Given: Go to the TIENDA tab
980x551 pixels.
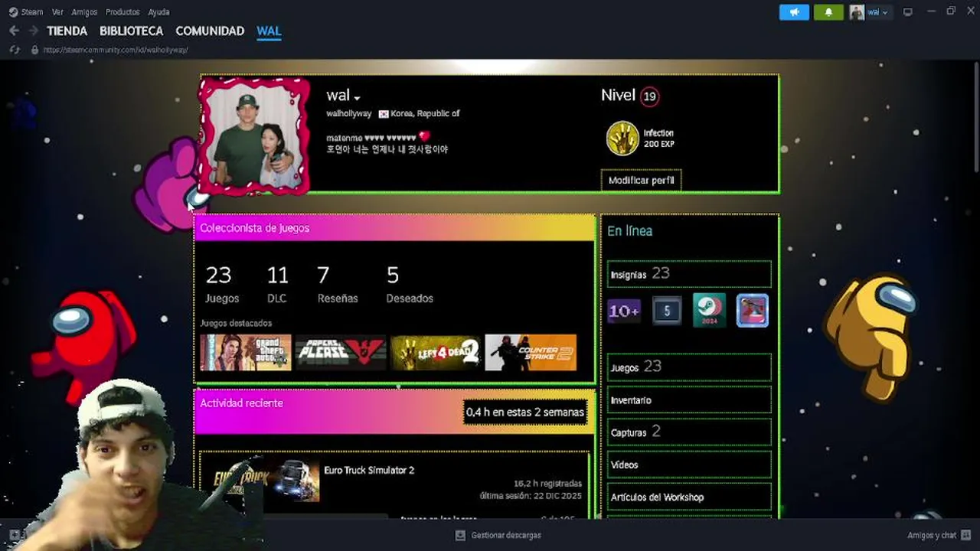Looking at the screenshot, I should 67,31.
